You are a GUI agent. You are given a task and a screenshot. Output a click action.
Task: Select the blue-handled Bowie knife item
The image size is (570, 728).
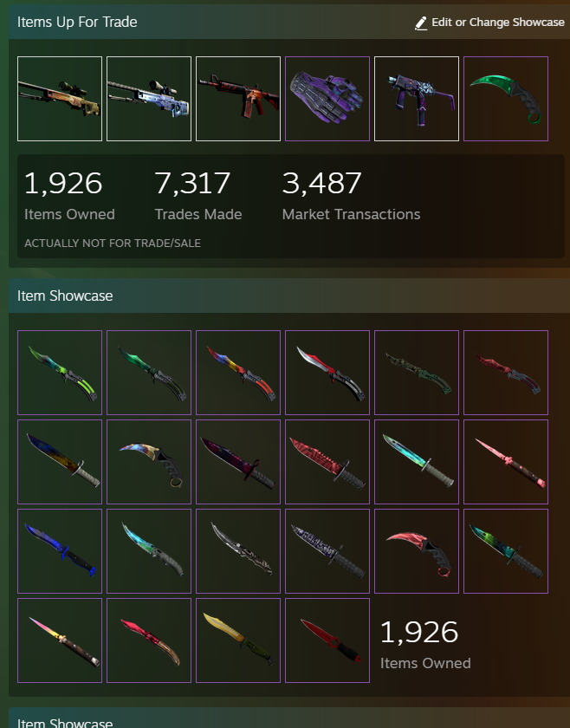click(x=60, y=551)
